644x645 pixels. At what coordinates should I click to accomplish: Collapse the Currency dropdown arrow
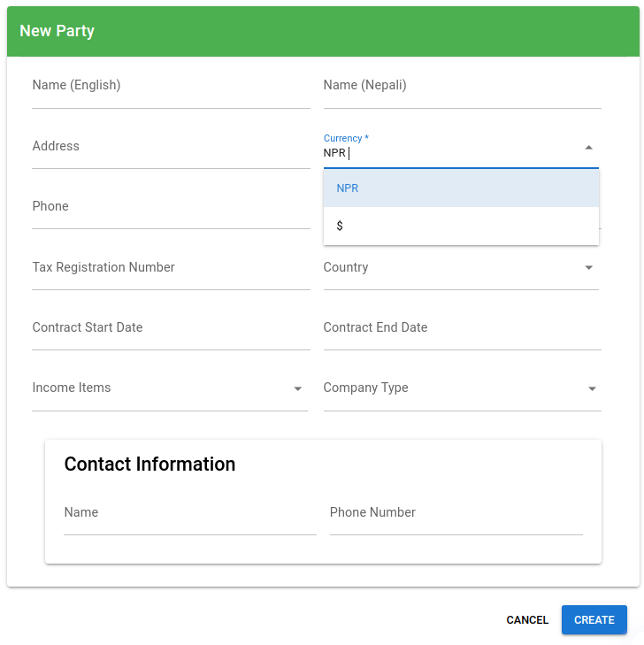click(589, 148)
